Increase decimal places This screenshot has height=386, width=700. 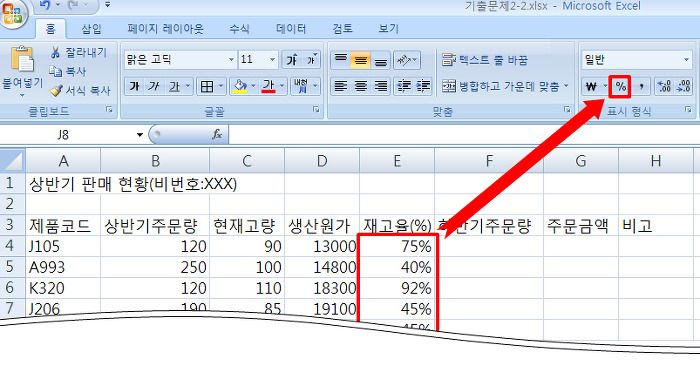pyautogui.click(x=664, y=86)
